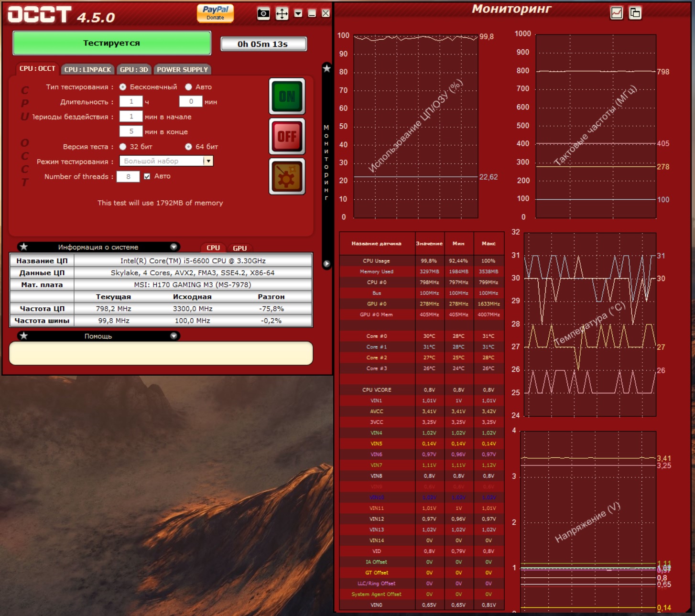
Task: Collapse the Помощь section
Action: click(x=174, y=336)
